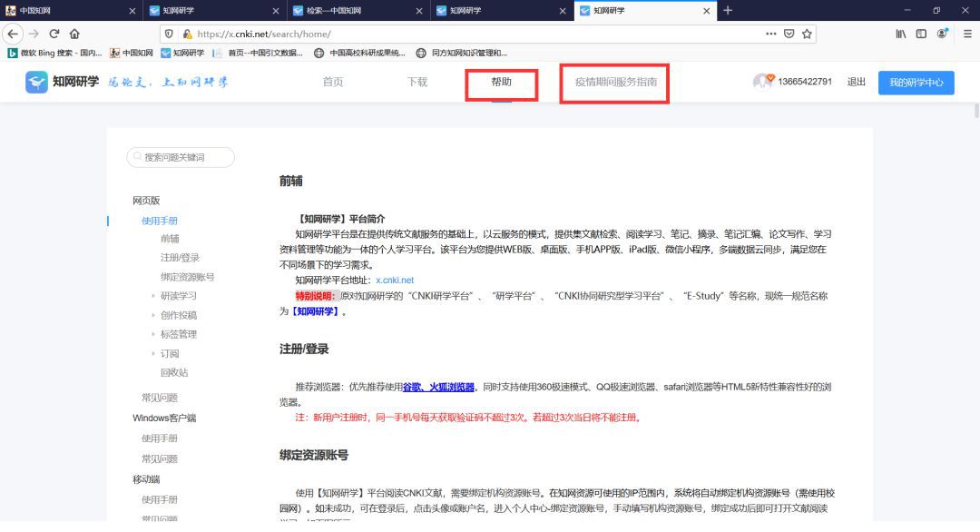Open the 帮助 navigation tab

pyautogui.click(x=501, y=82)
